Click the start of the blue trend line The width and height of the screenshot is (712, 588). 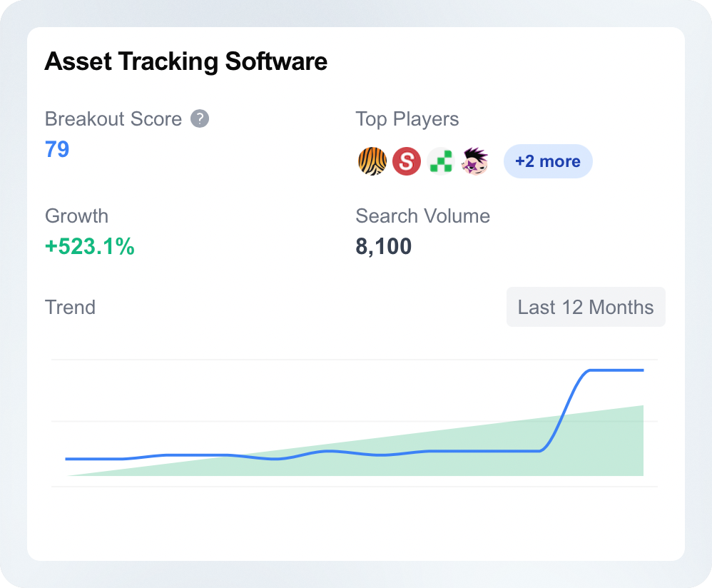(67, 459)
